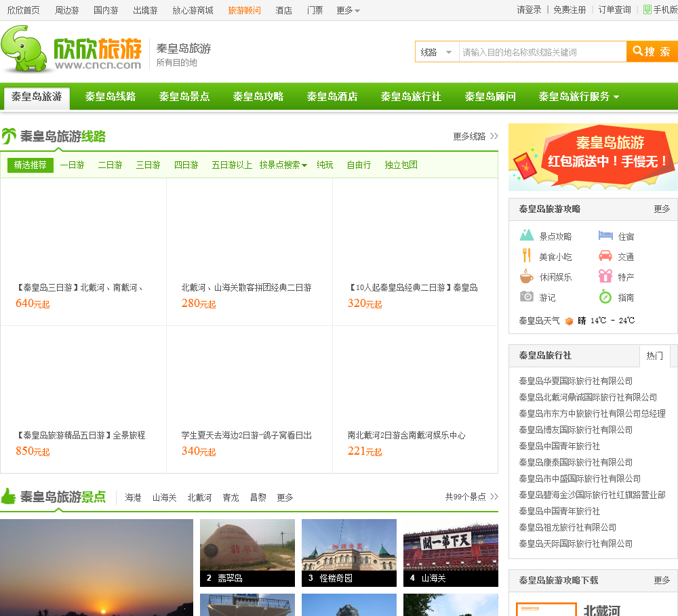Open the 交通 car icon

[605, 256]
